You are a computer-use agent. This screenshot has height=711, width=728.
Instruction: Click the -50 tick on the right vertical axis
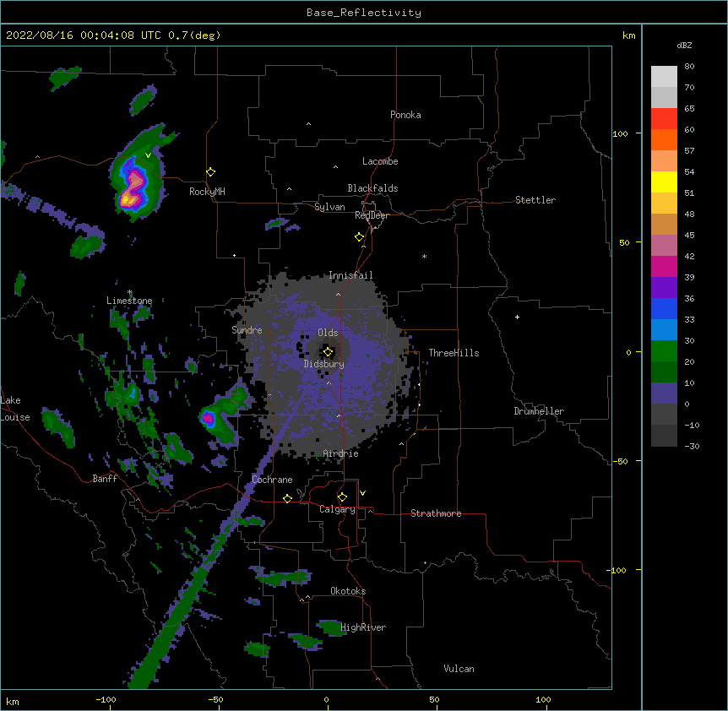coord(620,461)
